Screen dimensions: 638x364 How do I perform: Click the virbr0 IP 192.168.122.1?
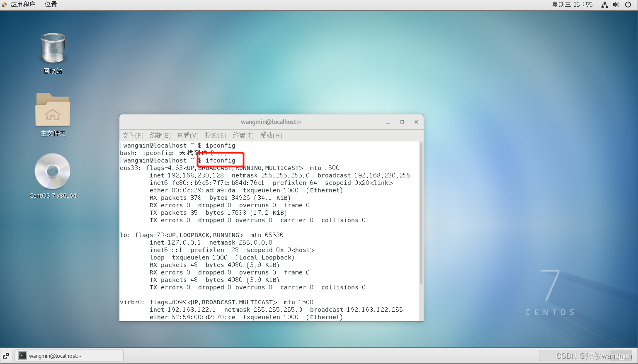pos(192,310)
